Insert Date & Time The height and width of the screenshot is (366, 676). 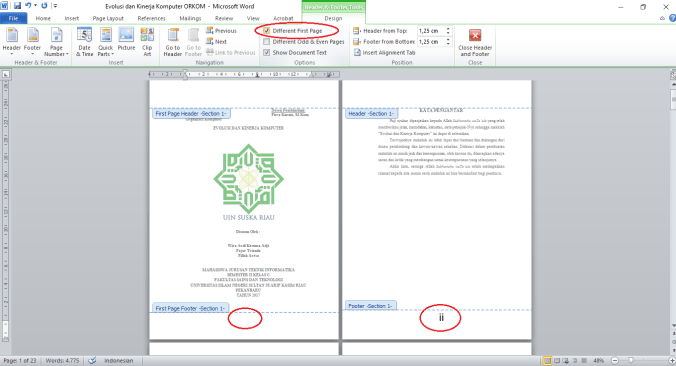pos(84,42)
